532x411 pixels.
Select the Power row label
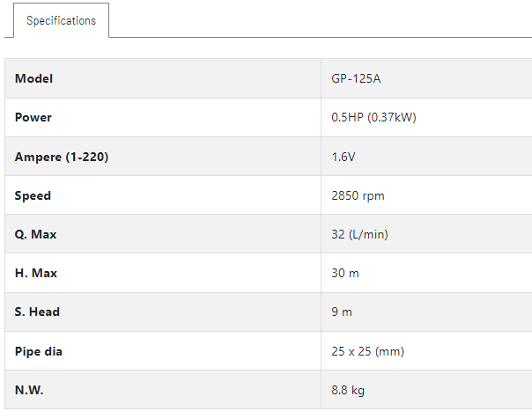(33, 117)
